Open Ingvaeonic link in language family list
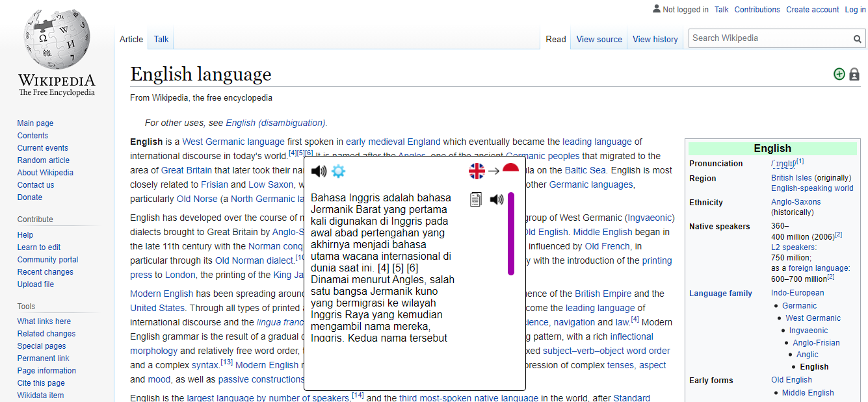Viewport: 868px width, 402px height. tap(808, 331)
